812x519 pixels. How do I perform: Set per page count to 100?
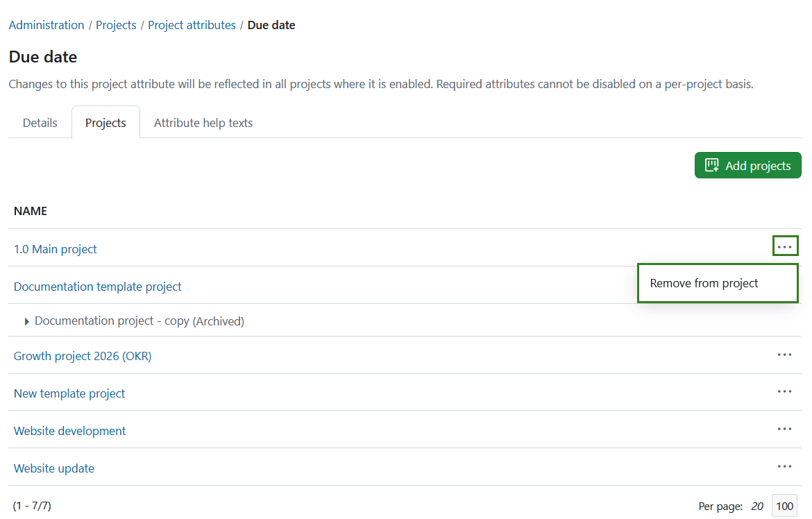click(x=784, y=505)
